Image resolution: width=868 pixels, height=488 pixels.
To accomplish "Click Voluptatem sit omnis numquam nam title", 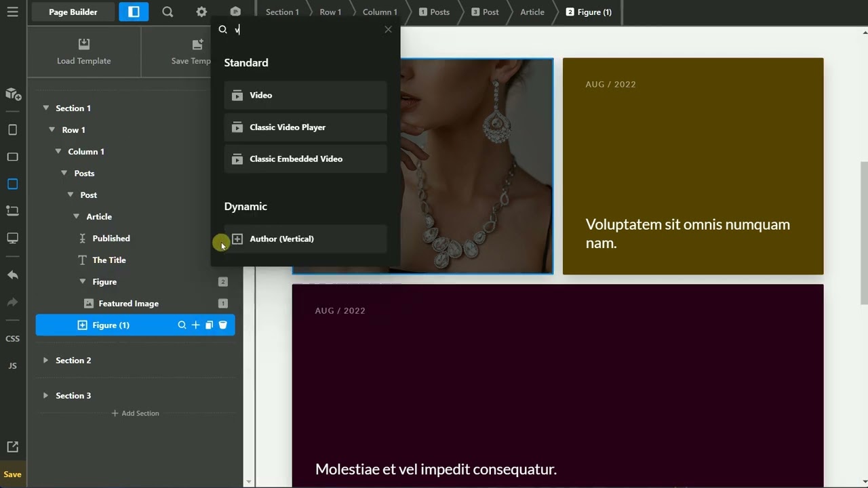I will [688, 233].
